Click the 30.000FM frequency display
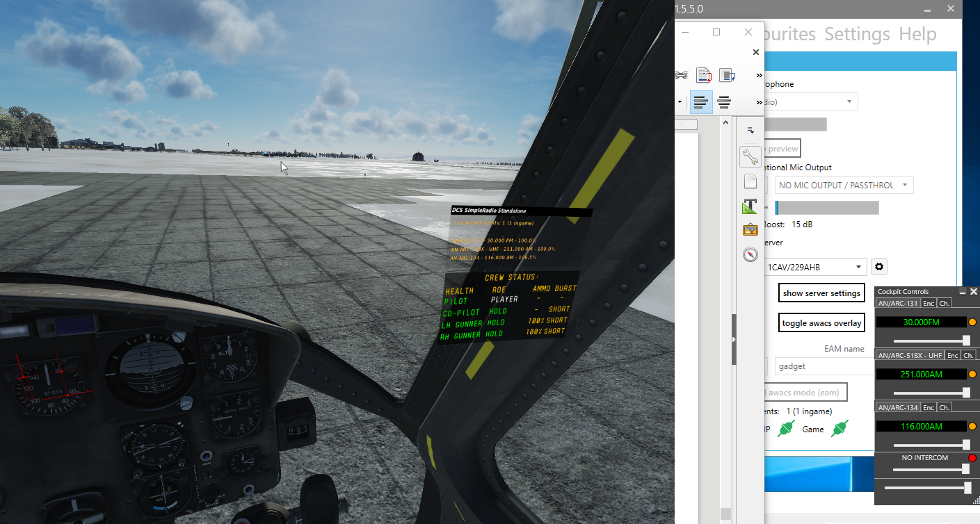The image size is (980, 524). (x=921, y=322)
